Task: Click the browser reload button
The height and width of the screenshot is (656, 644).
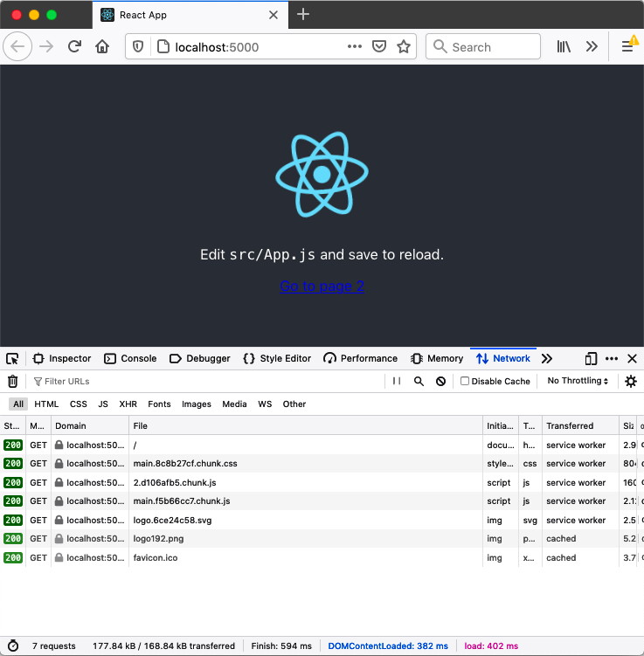Action: pos(75,47)
